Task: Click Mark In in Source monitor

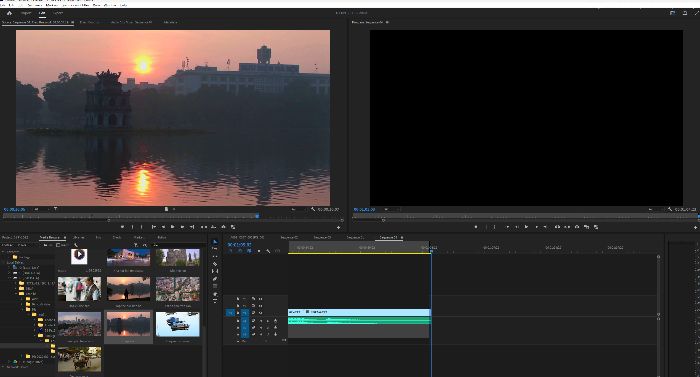Action: 132,227
